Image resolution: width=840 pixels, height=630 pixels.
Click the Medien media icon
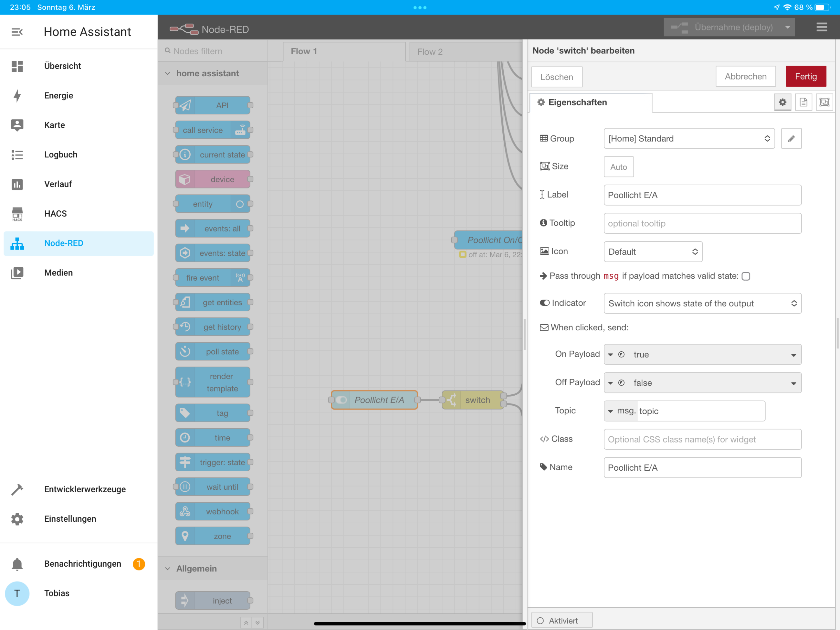[17, 273]
